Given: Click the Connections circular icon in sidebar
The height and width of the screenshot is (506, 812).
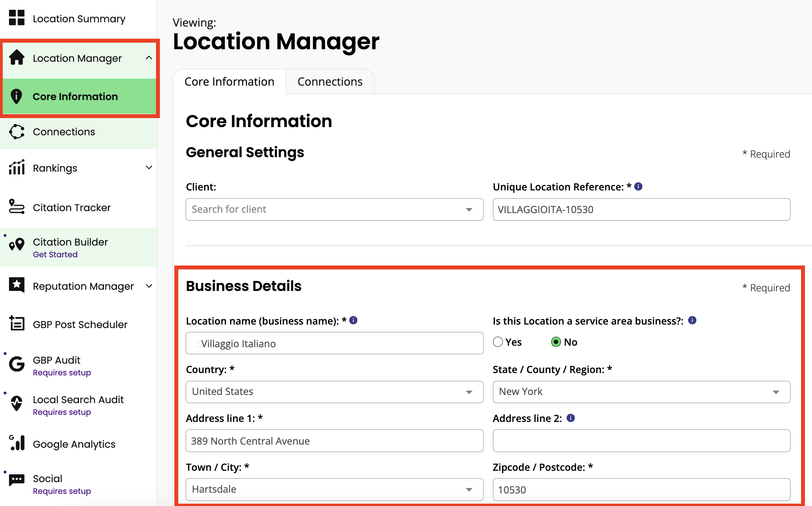Looking at the screenshot, I should coord(17,132).
